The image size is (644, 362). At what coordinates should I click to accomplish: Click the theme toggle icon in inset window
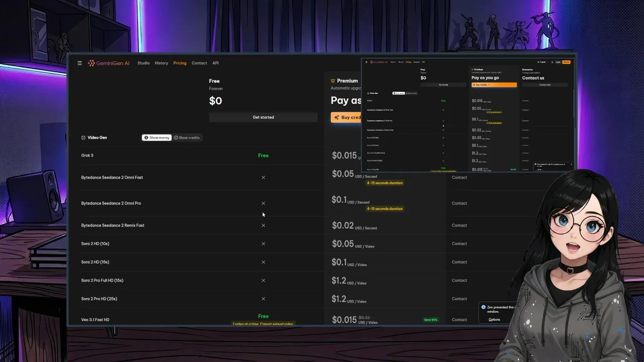(x=552, y=62)
